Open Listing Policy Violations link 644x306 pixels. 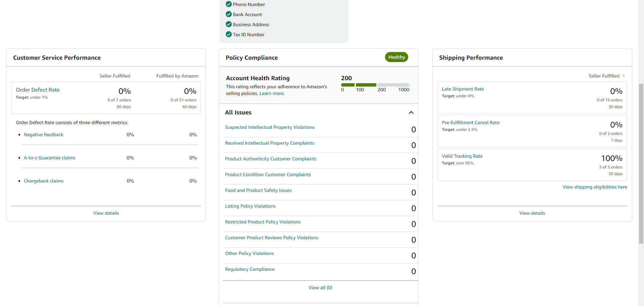click(x=250, y=206)
